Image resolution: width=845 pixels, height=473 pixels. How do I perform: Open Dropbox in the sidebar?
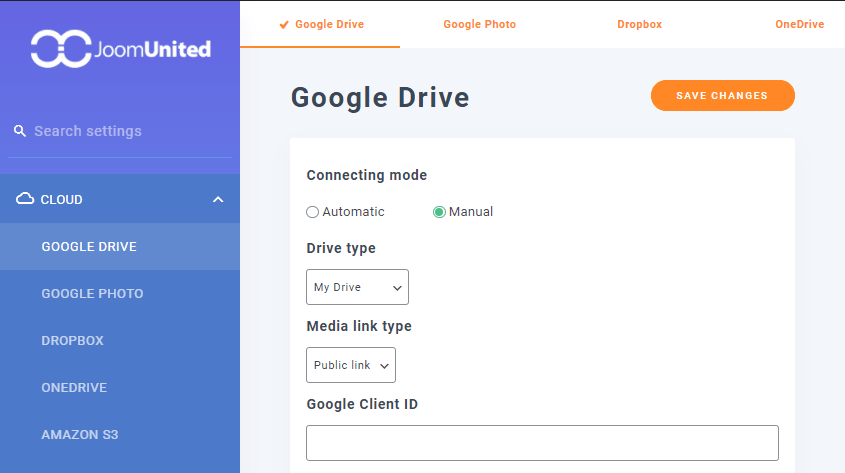pos(120,340)
